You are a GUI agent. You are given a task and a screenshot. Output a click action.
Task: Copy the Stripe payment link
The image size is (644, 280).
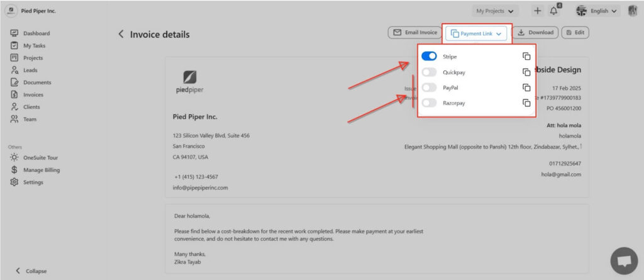click(x=526, y=57)
